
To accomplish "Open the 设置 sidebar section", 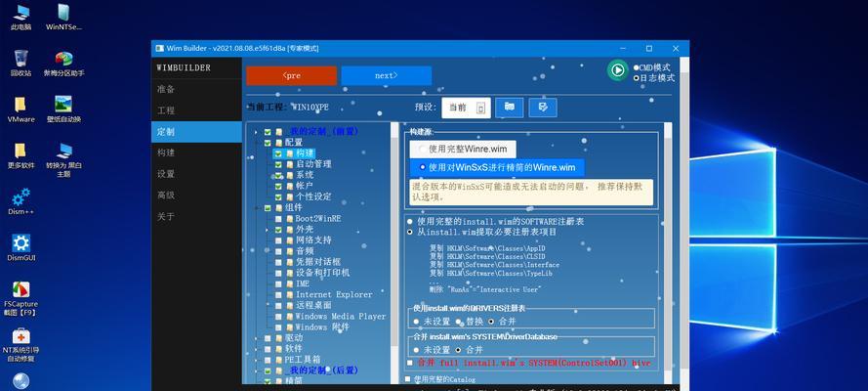I will tap(196, 174).
